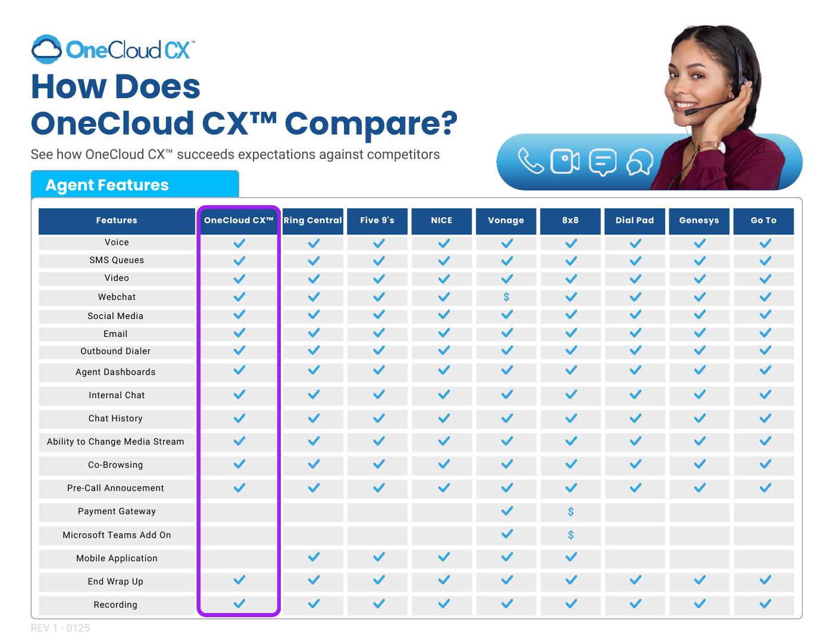
Task: Click the End Wrap Up feature label
Action: 115,582
